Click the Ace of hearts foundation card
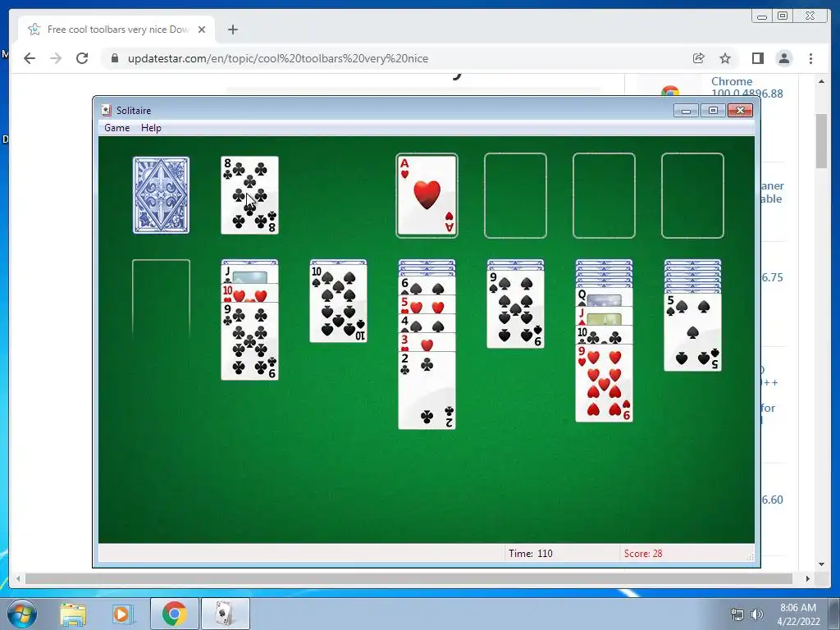Viewport: 840px width, 630px height. (x=427, y=195)
